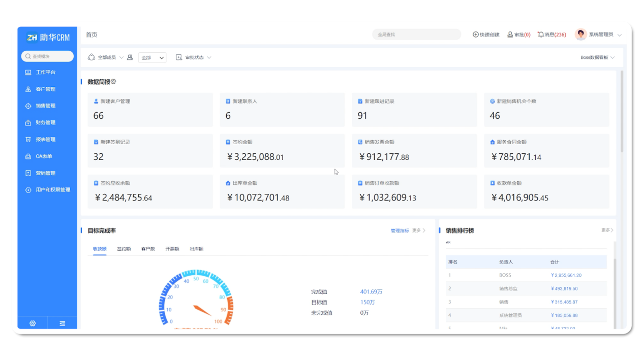This screenshot has height=362, width=644.
Task: Open the 全部成员 member filter dropdown
Action: pyautogui.click(x=106, y=57)
